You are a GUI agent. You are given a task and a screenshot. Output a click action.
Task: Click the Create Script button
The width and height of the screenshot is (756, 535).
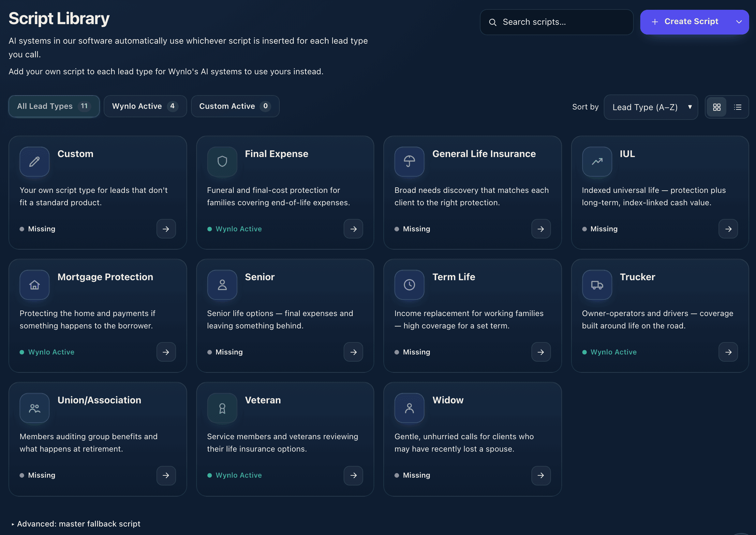pos(685,22)
